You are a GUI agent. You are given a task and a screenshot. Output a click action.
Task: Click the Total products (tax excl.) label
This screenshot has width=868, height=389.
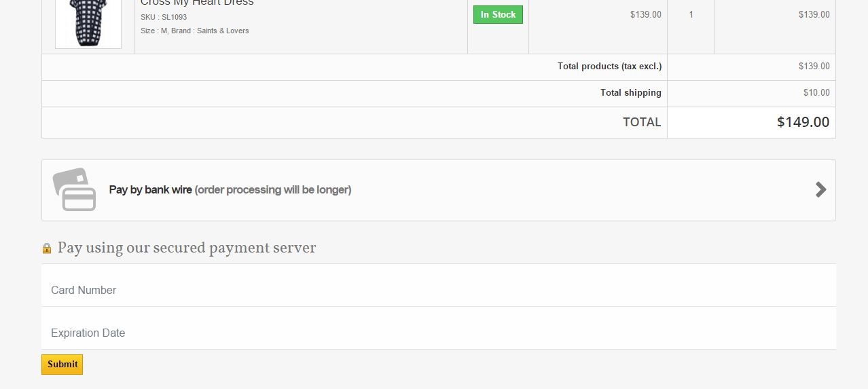(609, 67)
